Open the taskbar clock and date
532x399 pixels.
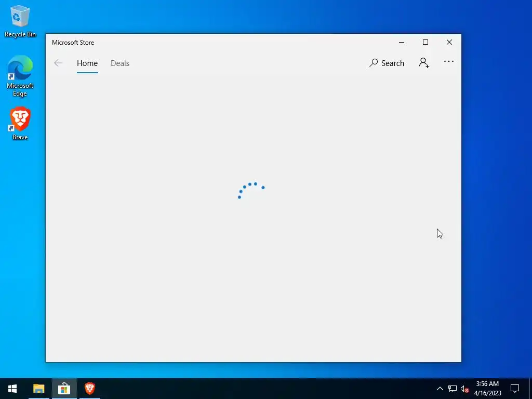point(487,389)
